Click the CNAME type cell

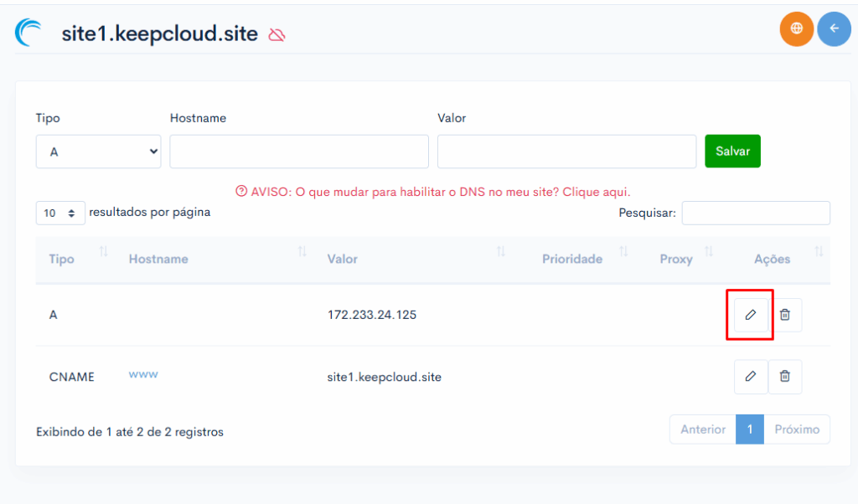pyautogui.click(x=72, y=378)
